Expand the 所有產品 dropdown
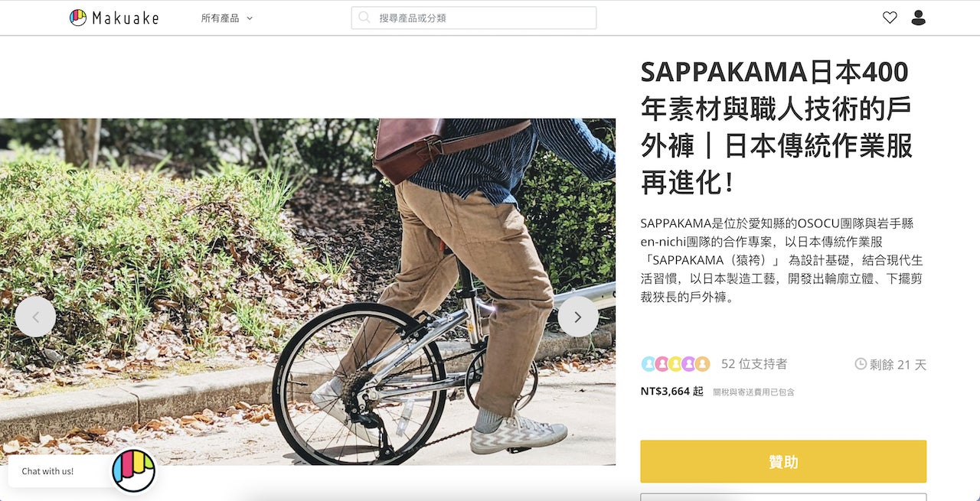980x501 pixels. (227, 18)
